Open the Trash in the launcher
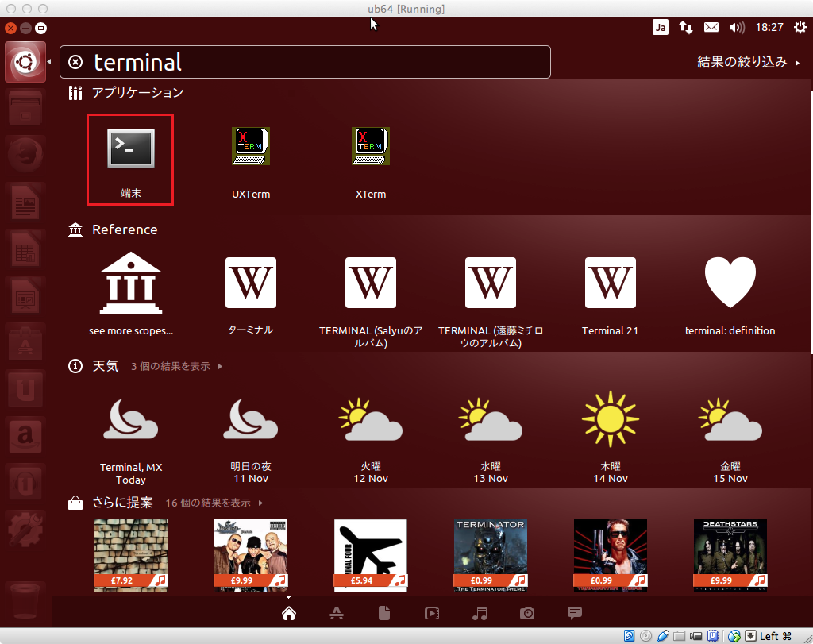Image resolution: width=813 pixels, height=644 pixels. (25, 601)
